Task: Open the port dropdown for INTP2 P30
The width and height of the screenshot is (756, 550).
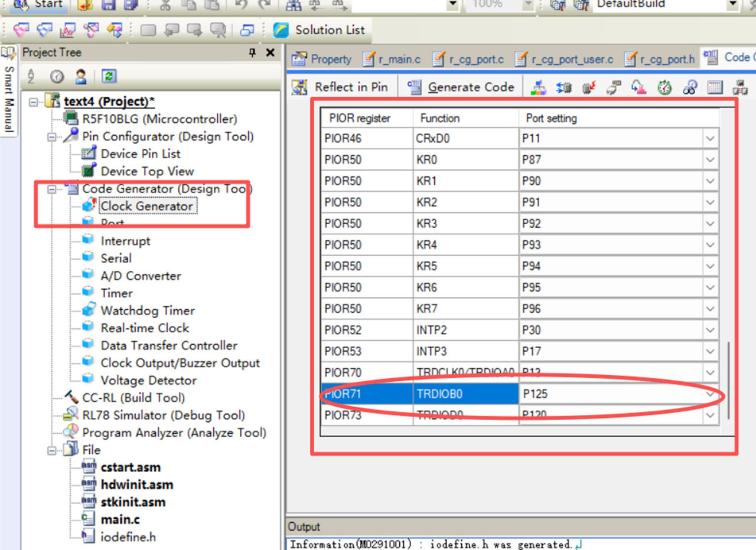Action: tap(711, 330)
